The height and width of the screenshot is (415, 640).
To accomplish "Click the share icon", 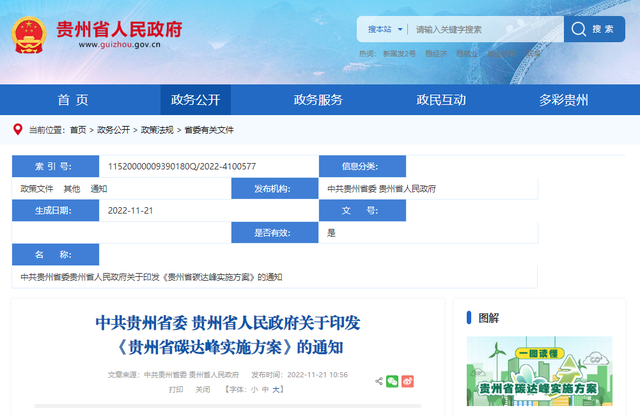I will (379, 381).
